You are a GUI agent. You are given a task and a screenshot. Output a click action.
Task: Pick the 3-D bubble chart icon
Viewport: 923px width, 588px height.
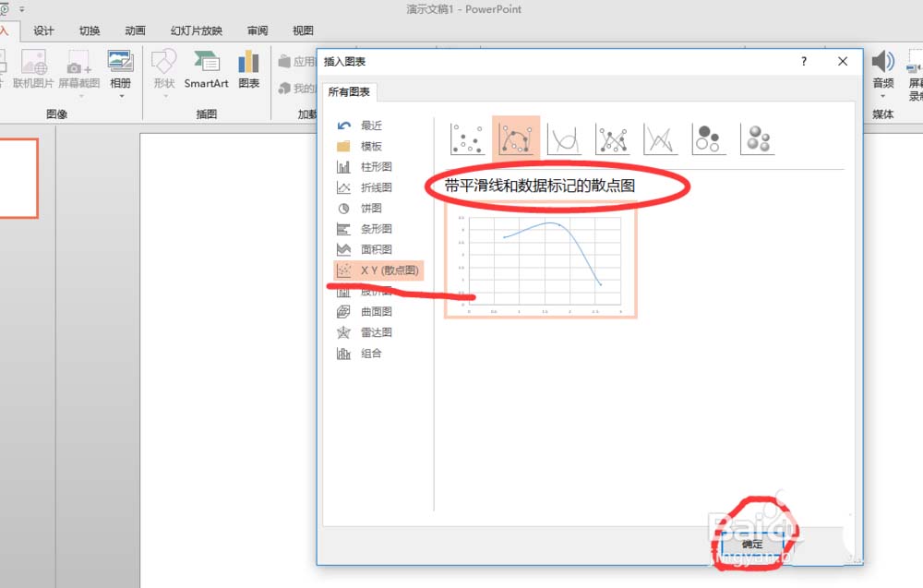(x=757, y=139)
